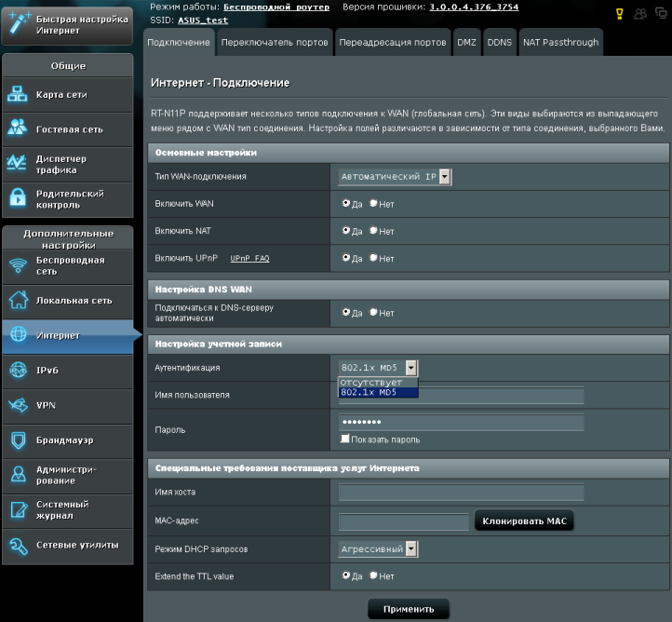Open Системный журнал menu item

[68, 510]
